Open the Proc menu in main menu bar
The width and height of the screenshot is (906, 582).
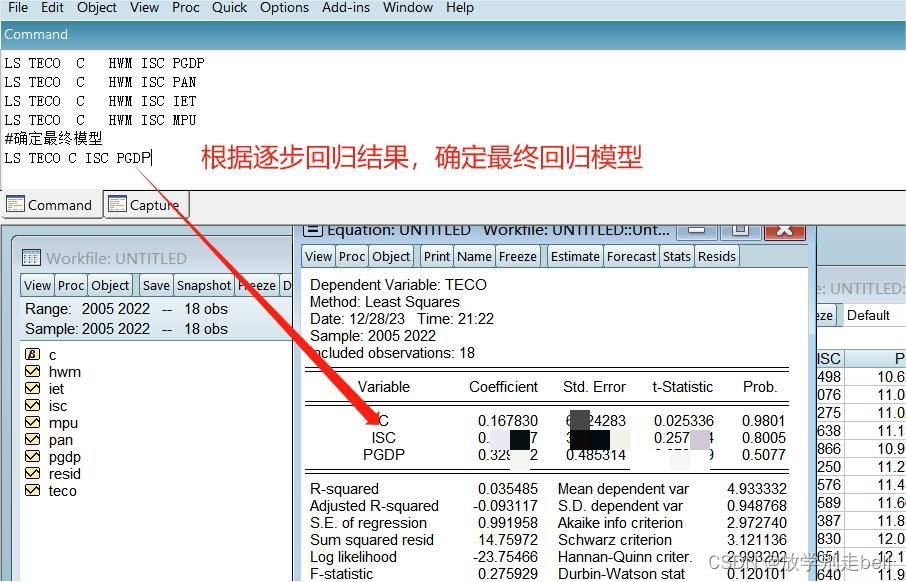tap(186, 8)
